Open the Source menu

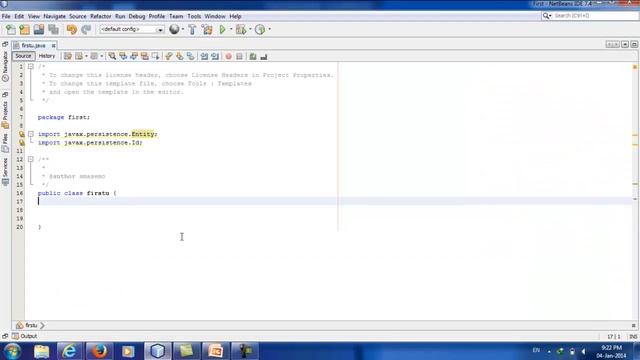[x=78, y=16]
